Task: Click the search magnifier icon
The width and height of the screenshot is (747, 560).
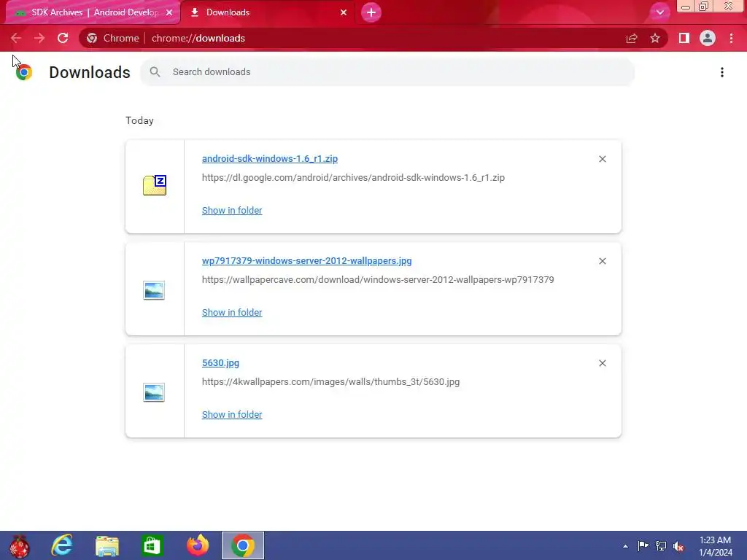Action: pyautogui.click(x=155, y=72)
